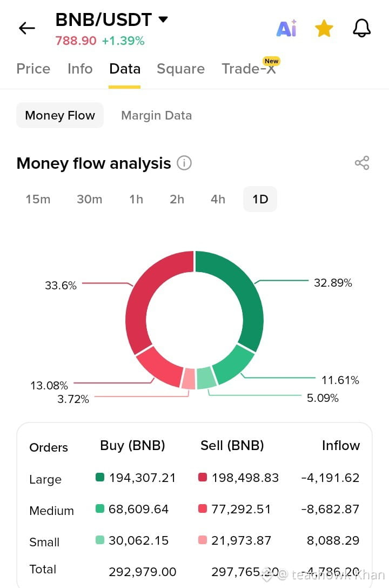Select the 1D time interval
The width and height of the screenshot is (389, 588).
(260, 199)
